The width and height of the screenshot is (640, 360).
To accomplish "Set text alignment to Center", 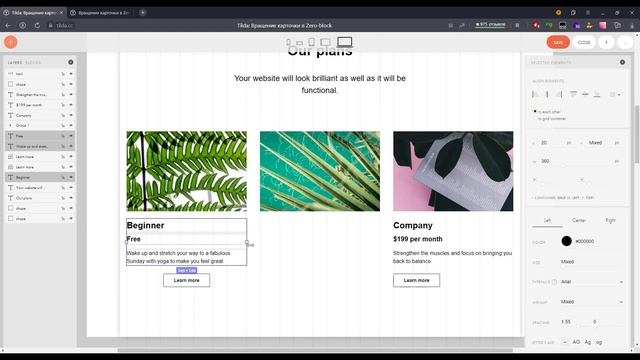I will [x=579, y=220].
